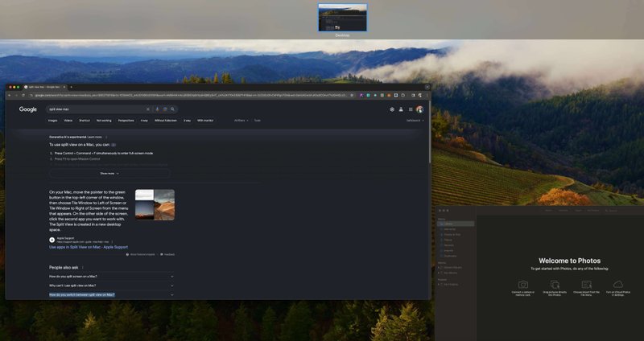Click the Chrome address bar
Image resolution: width=644 pixels, height=341 pixels.
pos(191,95)
